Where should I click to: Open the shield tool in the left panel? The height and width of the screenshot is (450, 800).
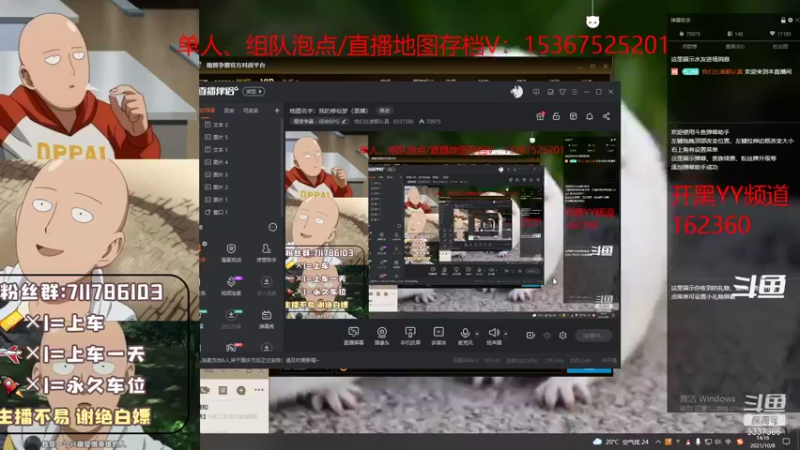point(231,252)
